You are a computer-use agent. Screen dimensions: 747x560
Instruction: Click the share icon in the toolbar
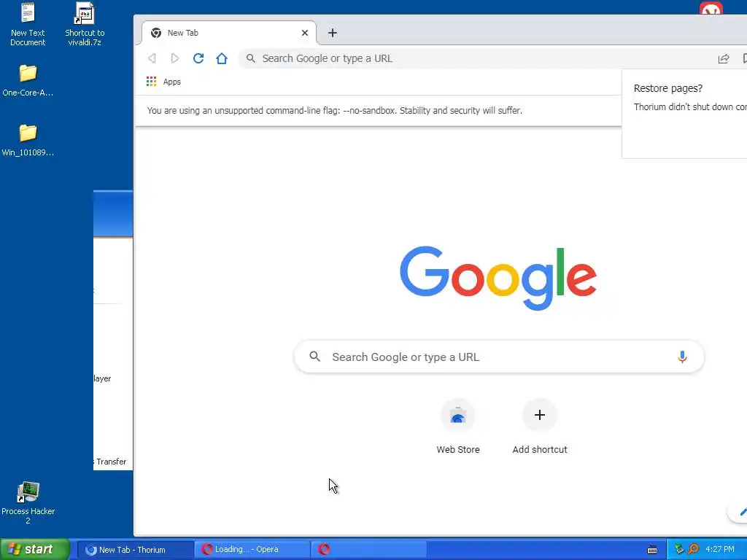point(723,58)
